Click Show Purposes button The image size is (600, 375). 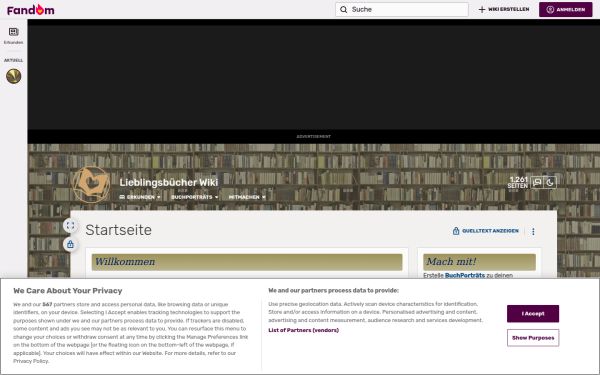click(x=533, y=338)
